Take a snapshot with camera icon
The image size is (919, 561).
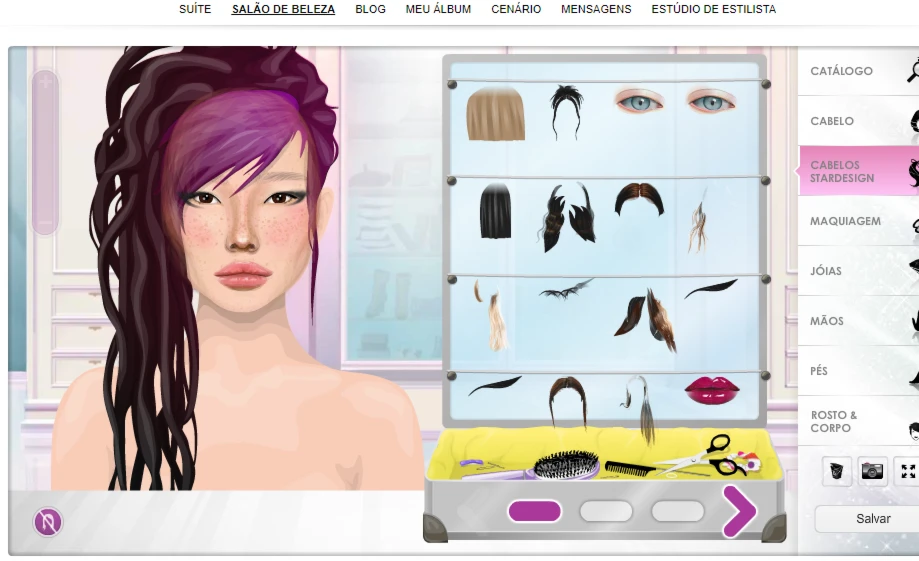point(872,471)
